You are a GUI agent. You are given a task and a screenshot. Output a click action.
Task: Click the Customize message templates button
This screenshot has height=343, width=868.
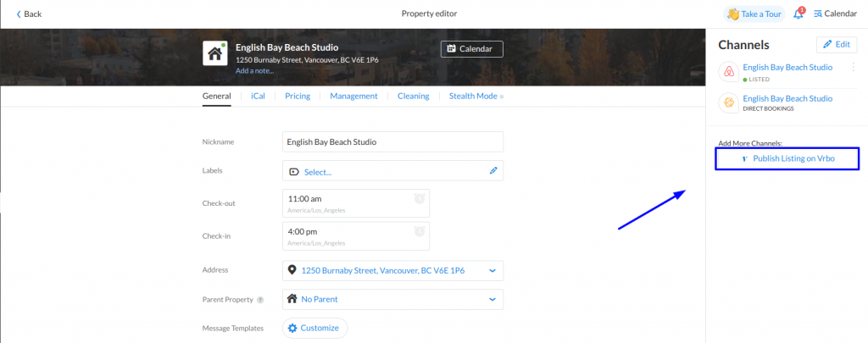tap(315, 328)
